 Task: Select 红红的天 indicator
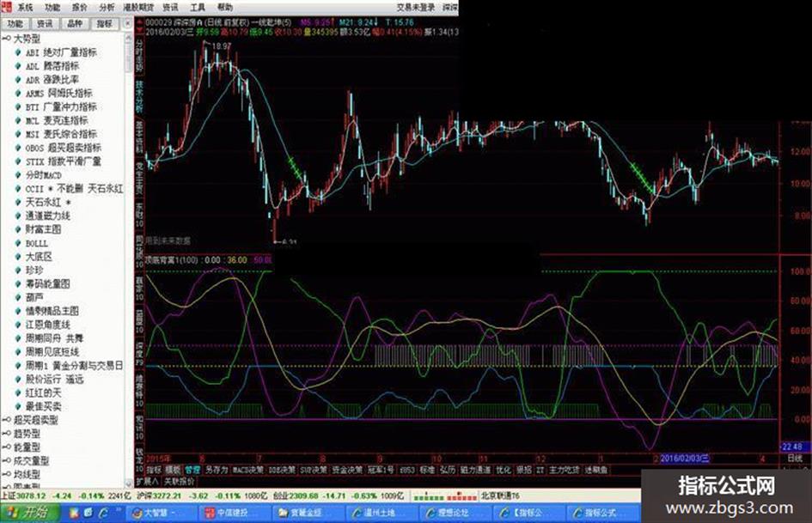point(44,393)
